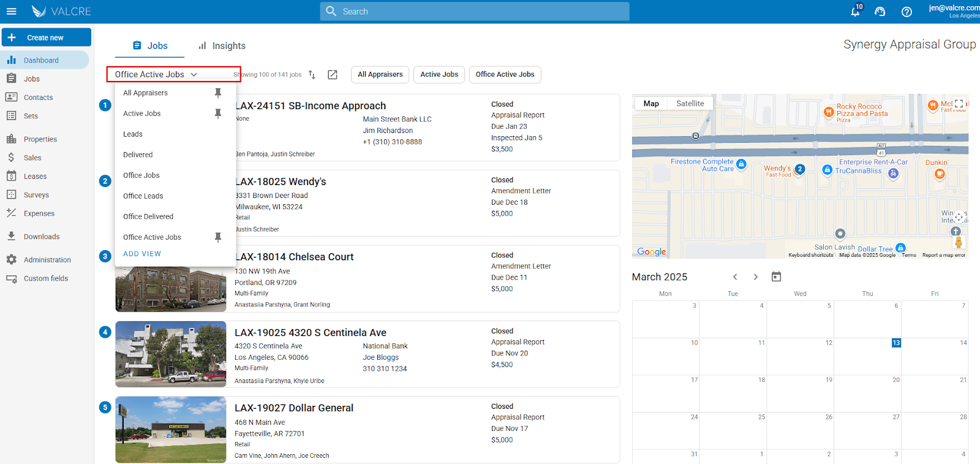The width and height of the screenshot is (980, 464).
Task: Go to next month in calendar
Action: 756,277
